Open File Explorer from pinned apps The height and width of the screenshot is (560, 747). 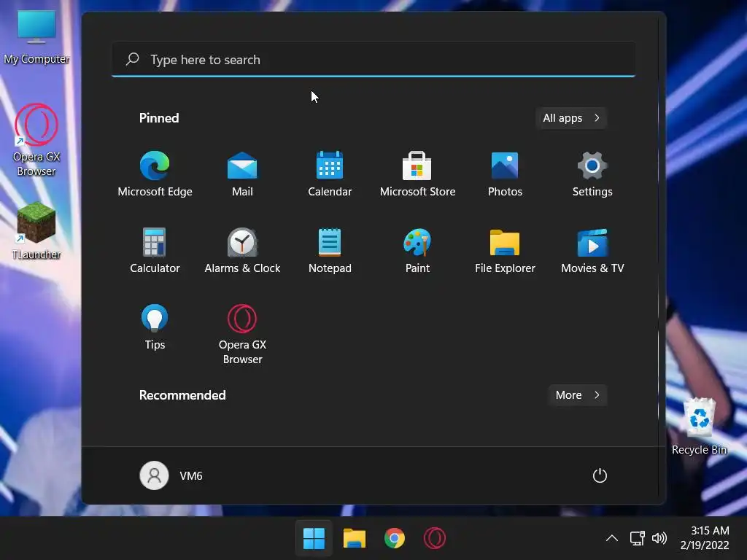pyautogui.click(x=505, y=250)
